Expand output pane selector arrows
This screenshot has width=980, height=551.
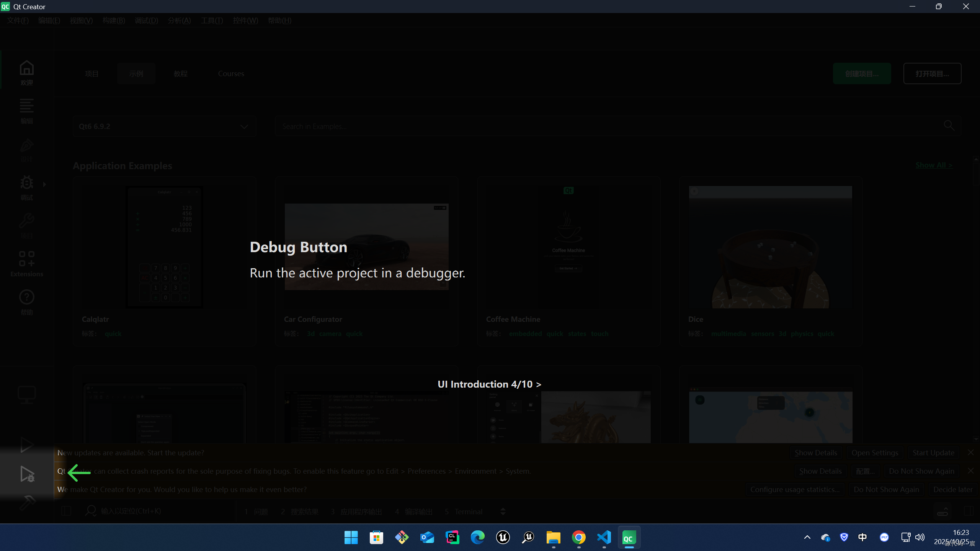pyautogui.click(x=503, y=512)
